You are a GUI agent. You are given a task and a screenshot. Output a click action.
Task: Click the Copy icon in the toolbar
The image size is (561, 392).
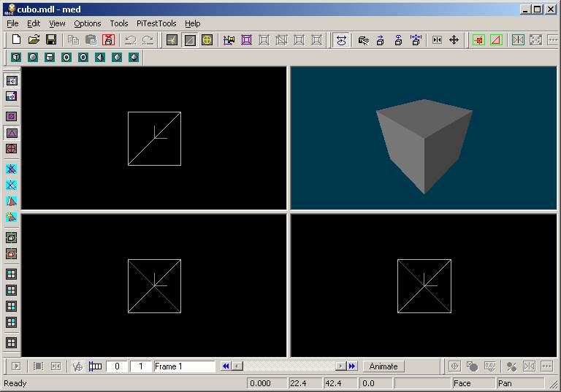coord(73,39)
